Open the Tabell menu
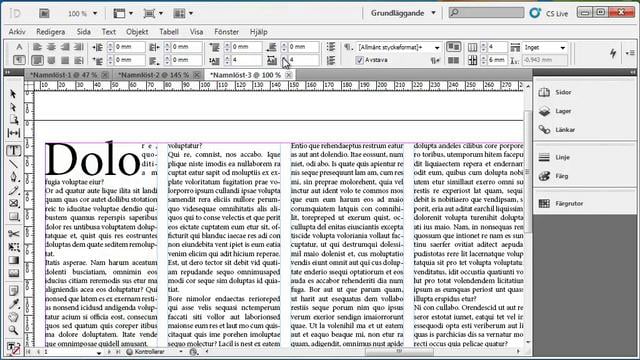 [x=169, y=32]
